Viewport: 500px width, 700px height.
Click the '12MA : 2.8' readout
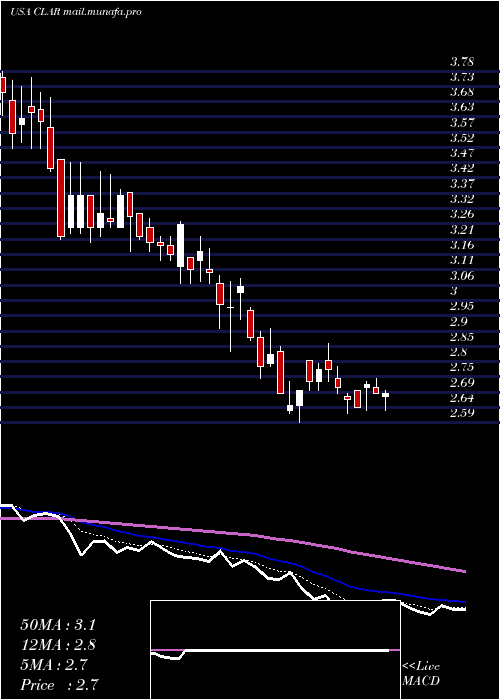(58, 645)
